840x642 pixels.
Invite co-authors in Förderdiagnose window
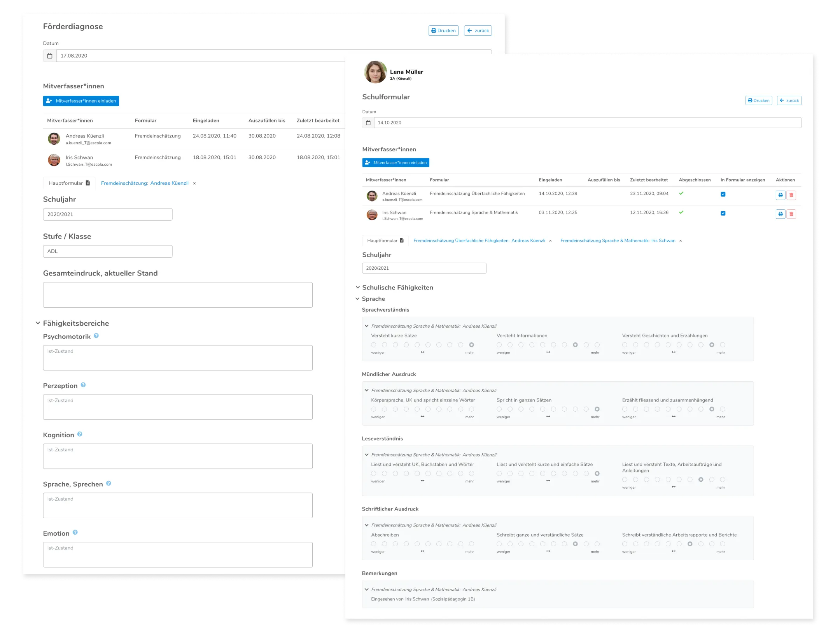pos(81,101)
